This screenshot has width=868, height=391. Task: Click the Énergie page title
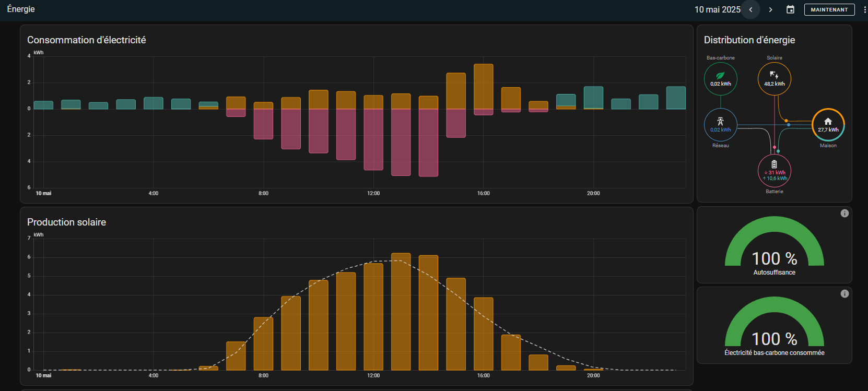[21, 9]
